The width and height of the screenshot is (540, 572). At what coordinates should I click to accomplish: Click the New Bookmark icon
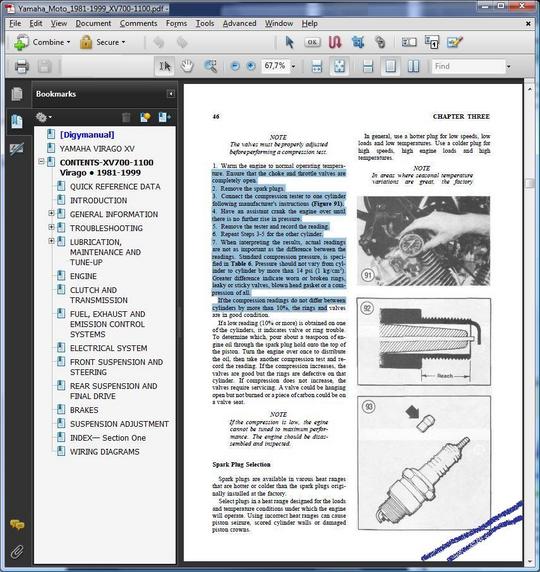click(x=145, y=117)
